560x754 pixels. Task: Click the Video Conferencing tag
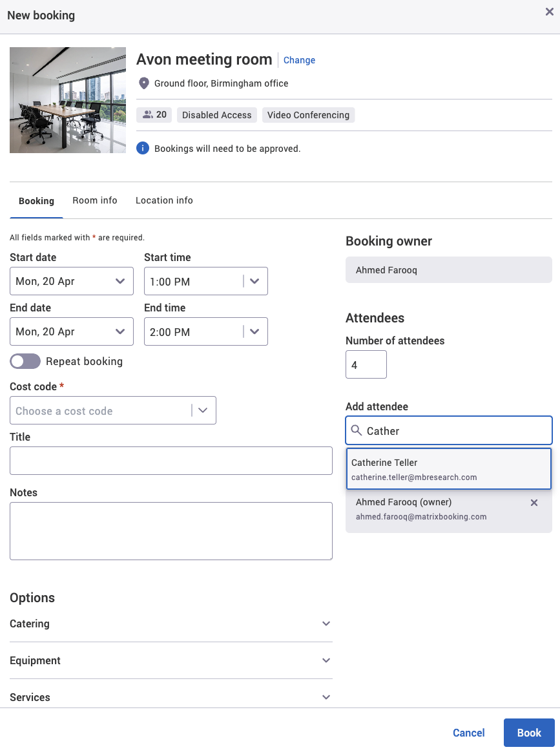tap(308, 115)
